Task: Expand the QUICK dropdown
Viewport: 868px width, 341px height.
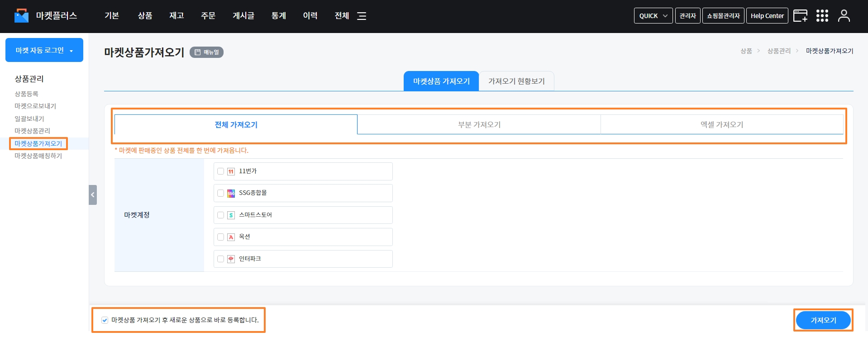Action: tap(653, 16)
